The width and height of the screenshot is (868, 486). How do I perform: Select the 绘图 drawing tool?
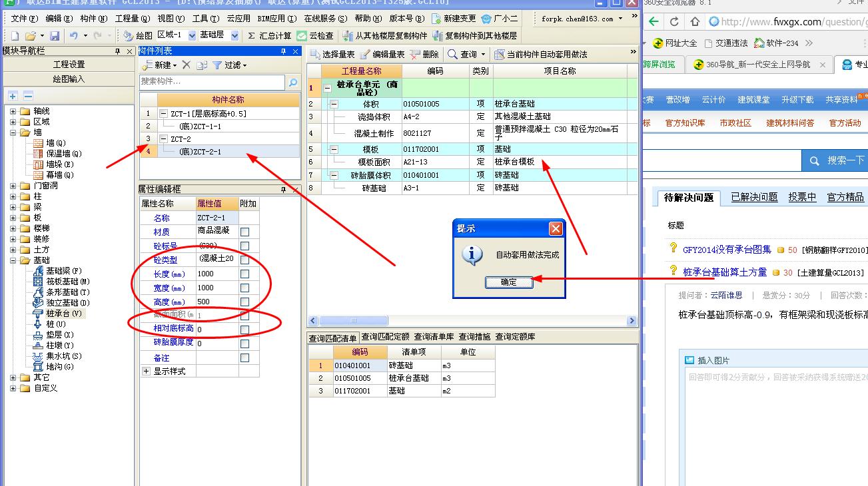(139, 35)
